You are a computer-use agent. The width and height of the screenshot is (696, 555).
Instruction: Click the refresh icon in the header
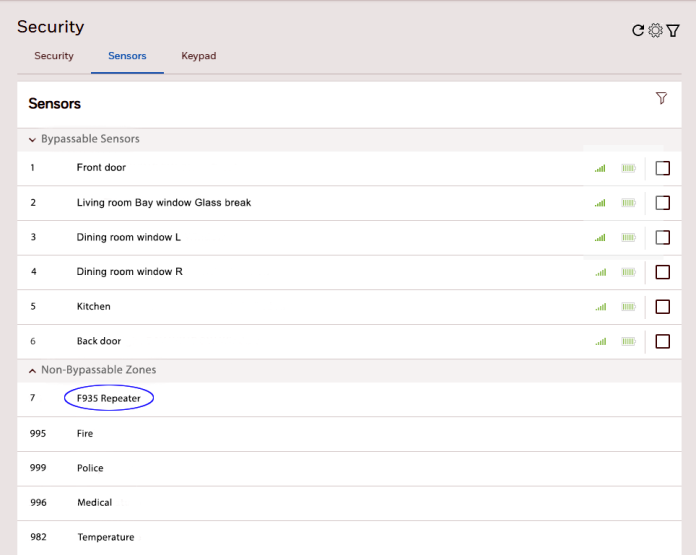point(638,31)
